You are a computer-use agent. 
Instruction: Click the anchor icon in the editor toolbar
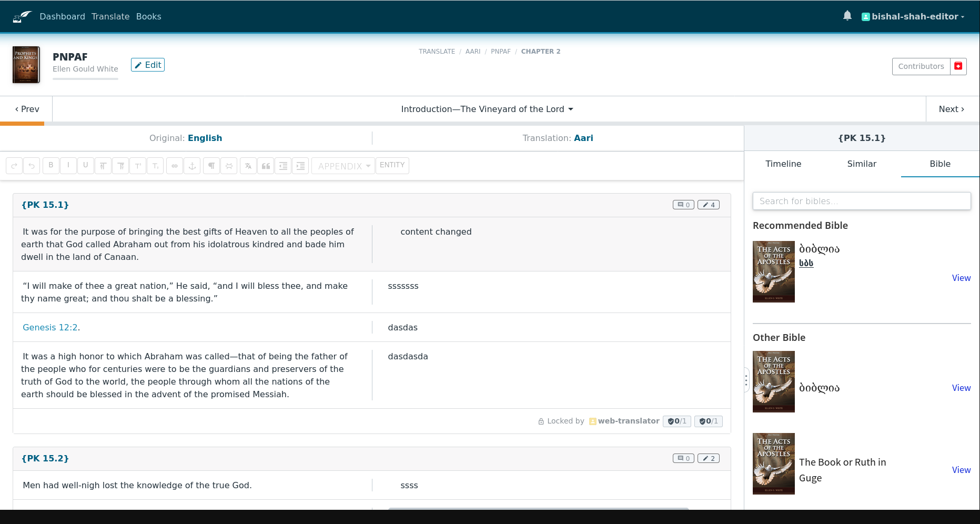click(x=192, y=166)
